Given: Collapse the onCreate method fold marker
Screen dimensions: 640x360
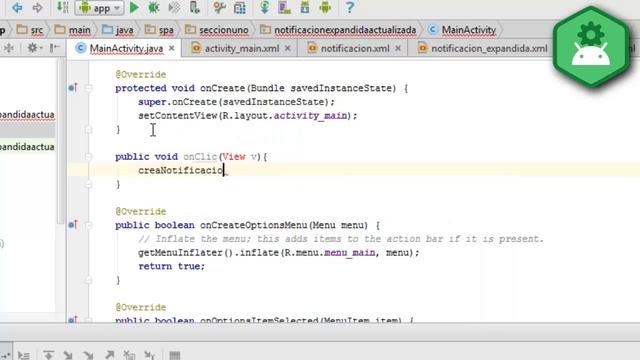Looking at the screenshot, I should pyautogui.click(x=89, y=88).
